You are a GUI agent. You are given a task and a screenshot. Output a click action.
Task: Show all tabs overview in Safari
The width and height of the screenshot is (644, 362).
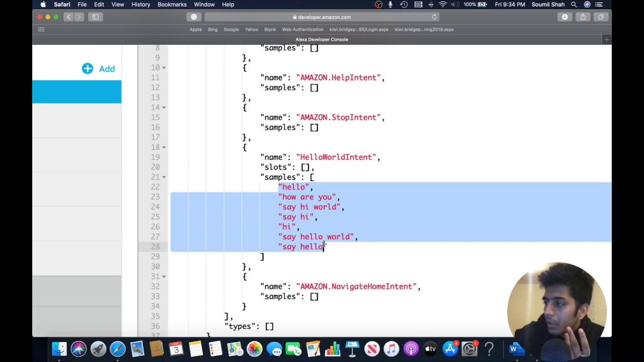click(601, 17)
